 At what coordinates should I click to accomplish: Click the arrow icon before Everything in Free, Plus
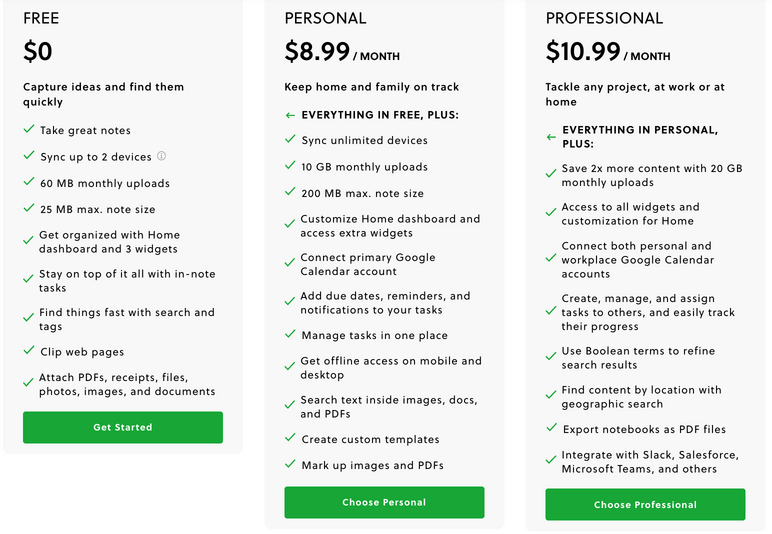pyautogui.click(x=290, y=115)
